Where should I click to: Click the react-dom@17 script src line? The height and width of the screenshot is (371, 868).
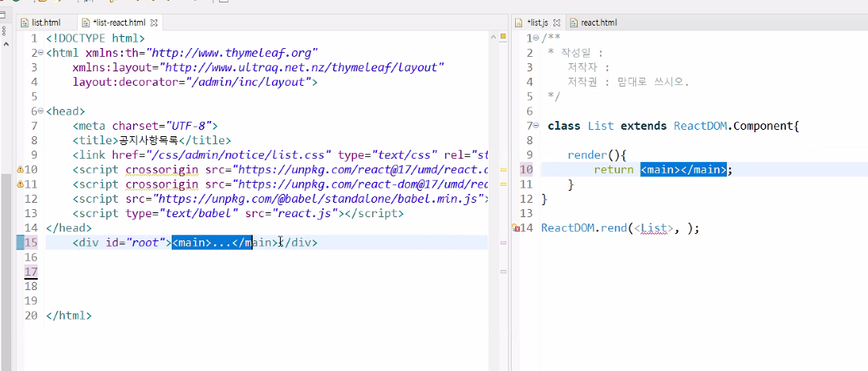pos(279,184)
